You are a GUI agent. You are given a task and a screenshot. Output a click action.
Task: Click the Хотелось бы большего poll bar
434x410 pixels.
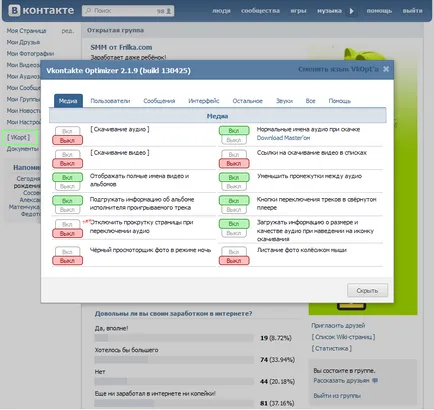pyautogui.click(x=174, y=360)
